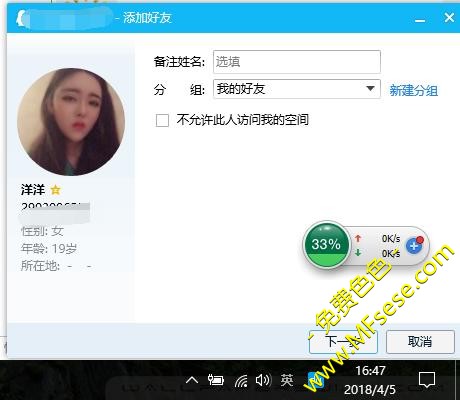Image resolution: width=460 pixels, height=400 pixels.
Task: Open the battery power tray icon
Action: 216,380
